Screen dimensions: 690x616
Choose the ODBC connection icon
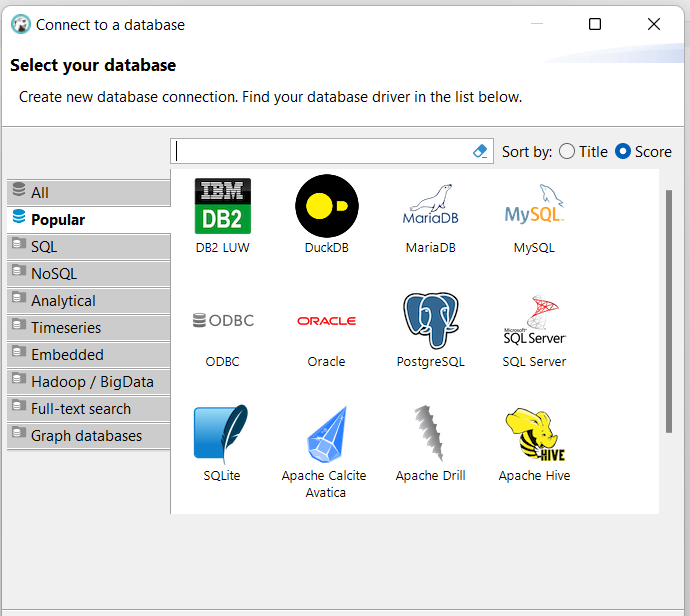coord(222,321)
